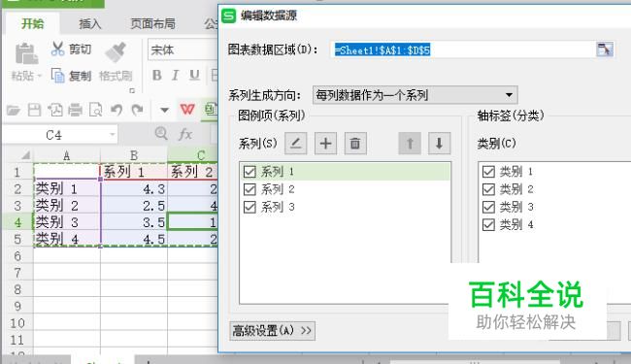631x364 pixels.
Task: Click the Save disk icon
Action: click(34, 110)
